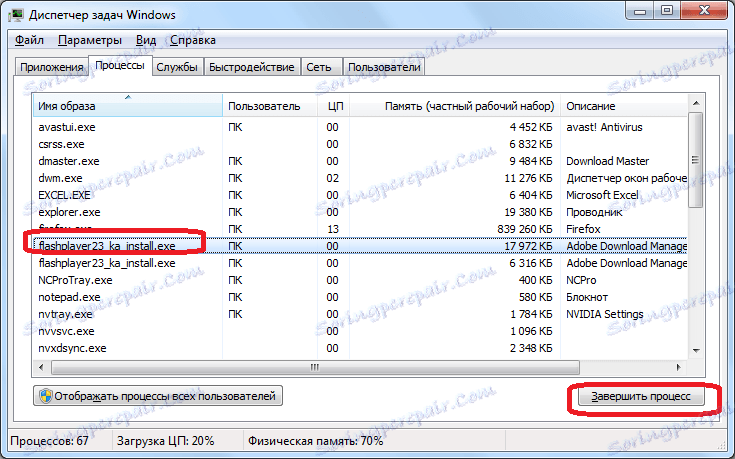Switch to the Приложения tab

(x=52, y=67)
